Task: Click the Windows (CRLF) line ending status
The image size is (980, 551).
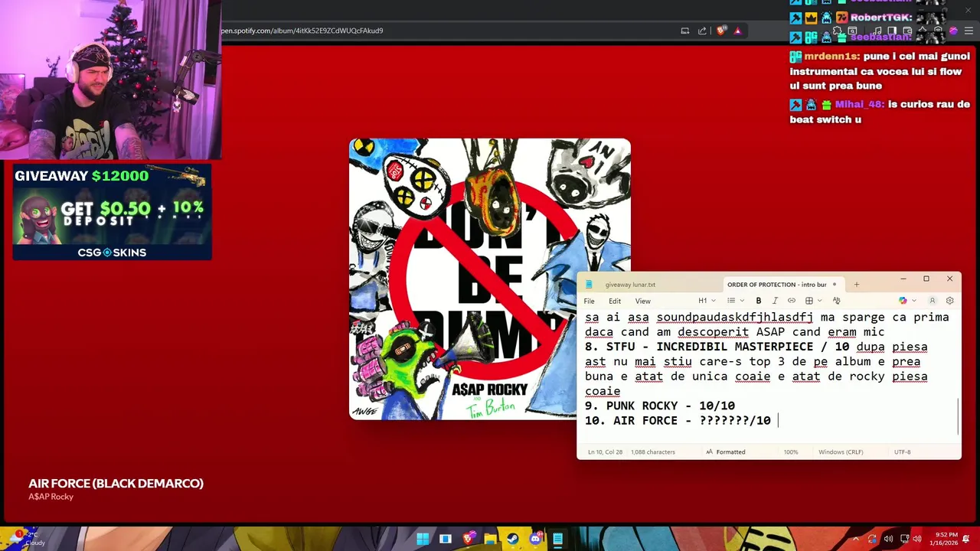Action: (841, 452)
